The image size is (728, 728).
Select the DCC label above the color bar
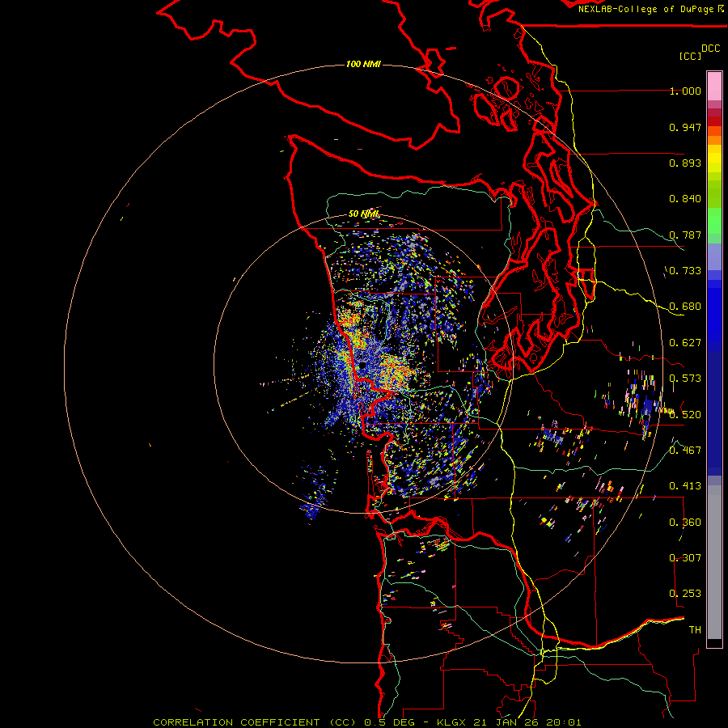[711, 49]
